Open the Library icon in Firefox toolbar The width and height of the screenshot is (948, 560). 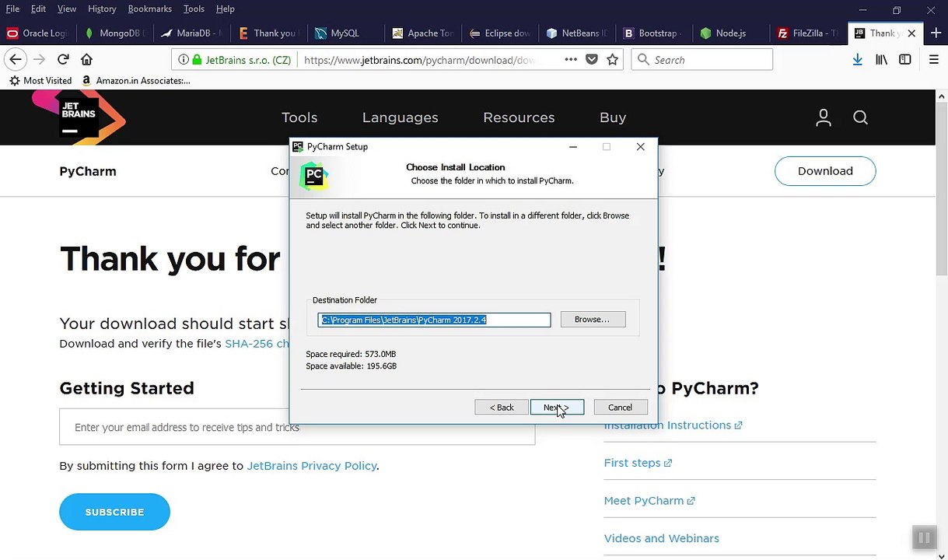point(881,60)
